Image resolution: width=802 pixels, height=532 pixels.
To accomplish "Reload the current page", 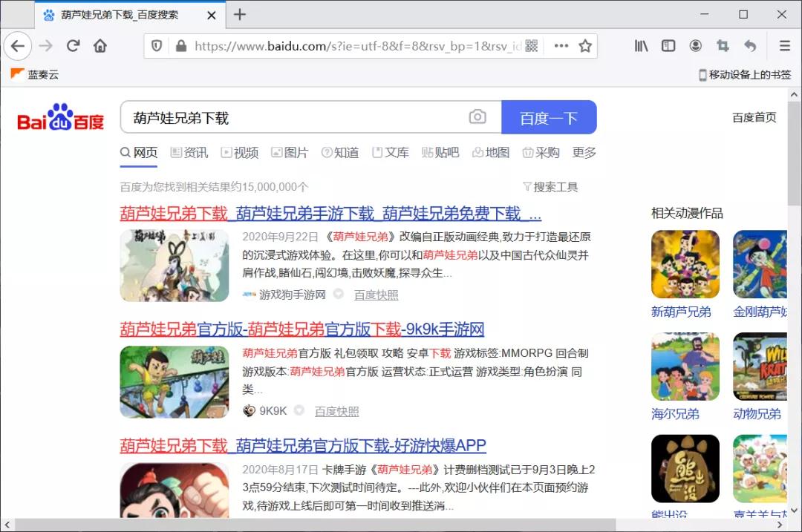I will (73, 45).
